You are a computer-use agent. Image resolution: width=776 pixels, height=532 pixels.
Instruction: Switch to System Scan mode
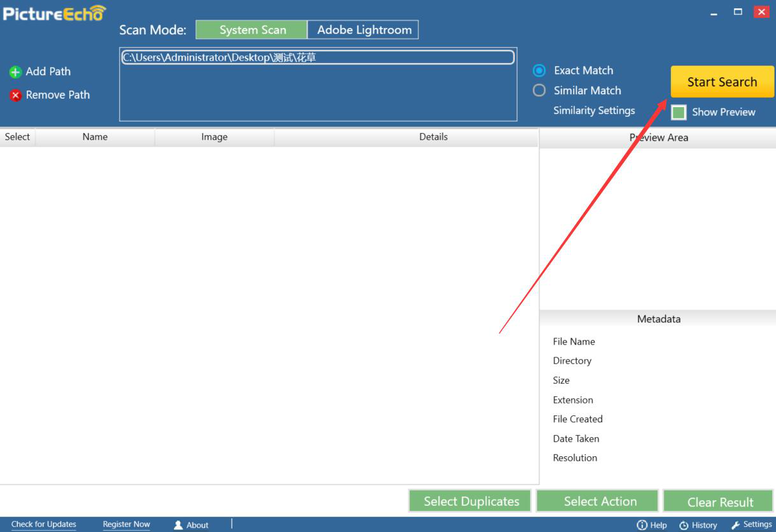[251, 30]
